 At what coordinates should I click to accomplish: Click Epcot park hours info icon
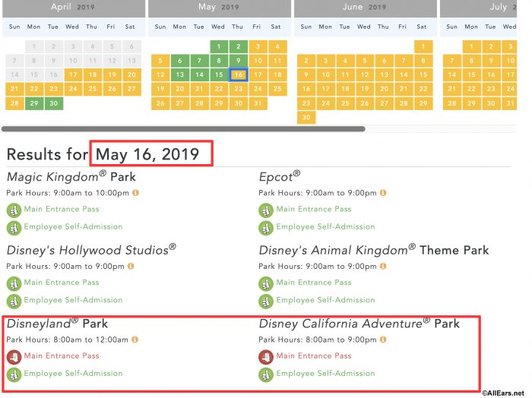(x=383, y=193)
